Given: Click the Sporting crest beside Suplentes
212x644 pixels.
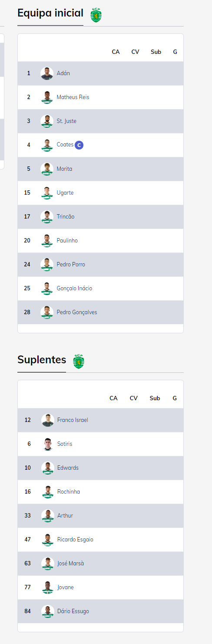Looking at the screenshot, I should 79,362.
